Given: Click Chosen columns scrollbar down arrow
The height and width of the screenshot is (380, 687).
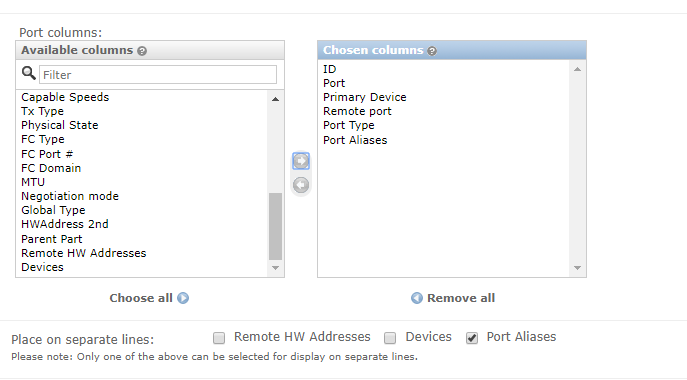Looking at the screenshot, I should pyautogui.click(x=577, y=268).
